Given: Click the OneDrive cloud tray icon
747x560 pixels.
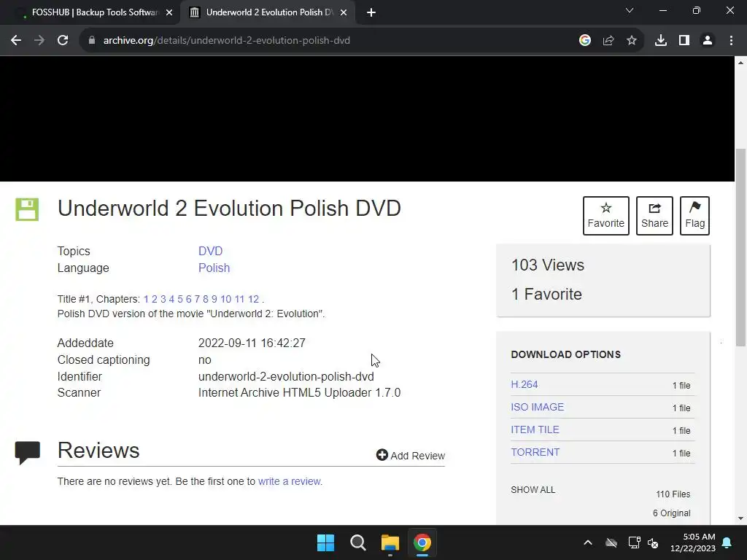Looking at the screenshot, I should pos(611,542).
